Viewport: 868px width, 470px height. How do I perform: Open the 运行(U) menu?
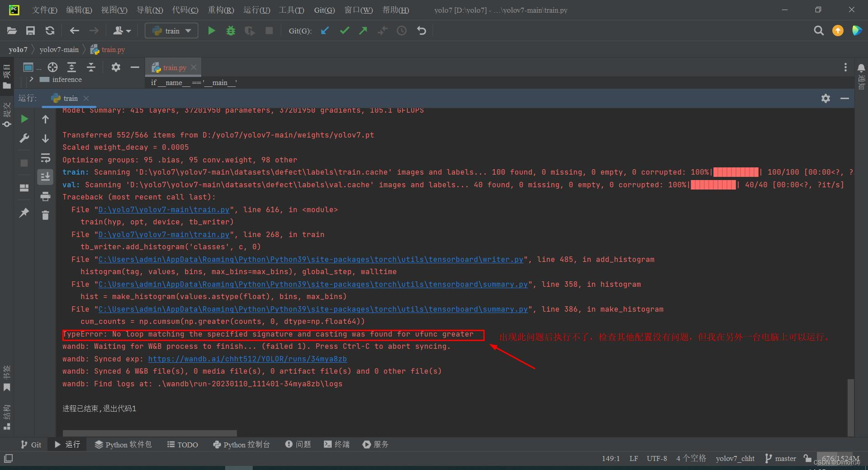pyautogui.click(x=256, y=9)
